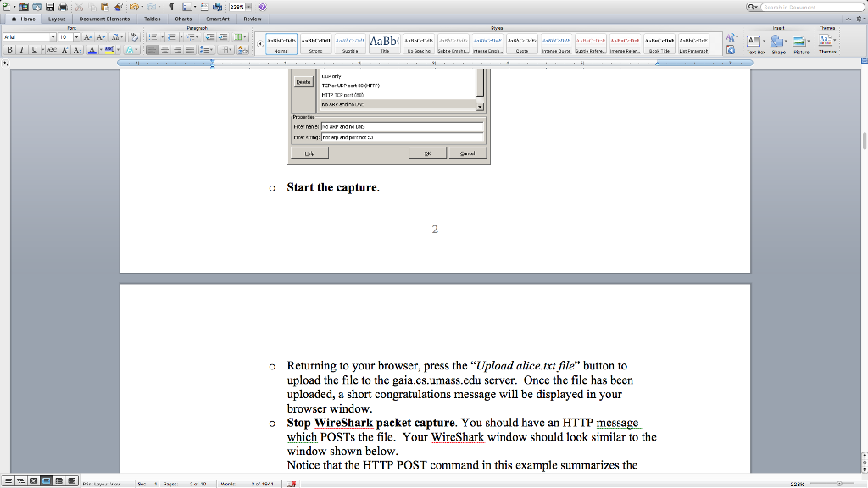Click the zoom slider in status bar
868x488 pixels.
pyautogui.click(x=838, y=484)
